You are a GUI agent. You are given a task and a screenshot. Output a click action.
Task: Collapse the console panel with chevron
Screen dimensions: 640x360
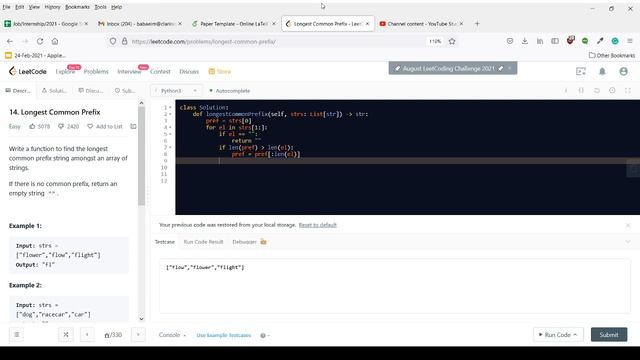coord(628,242)
